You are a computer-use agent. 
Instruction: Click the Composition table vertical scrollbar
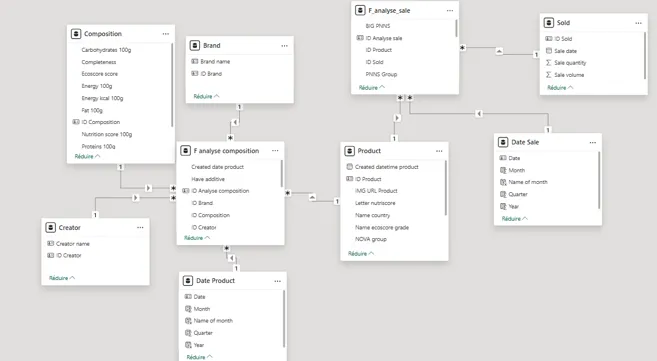pos(172,85)
